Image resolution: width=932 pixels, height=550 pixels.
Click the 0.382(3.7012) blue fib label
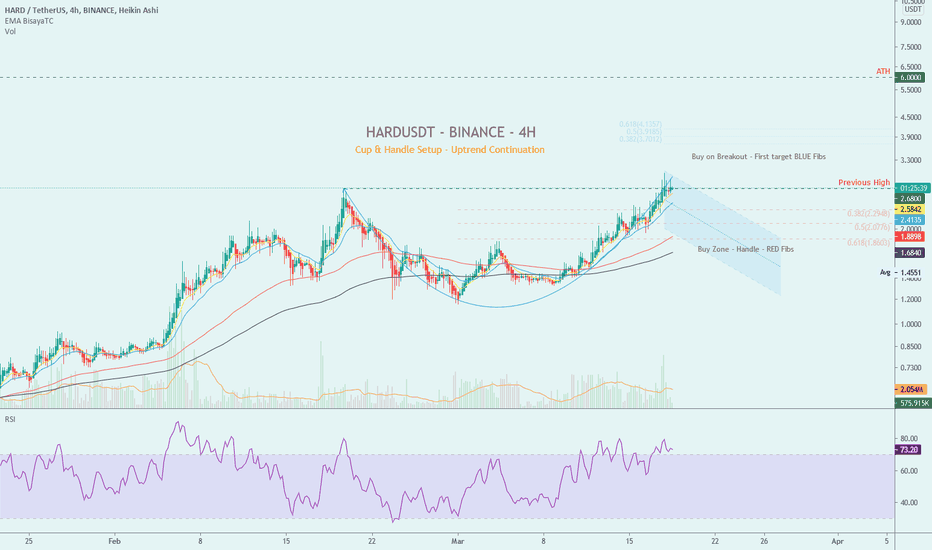click(640, 139)
